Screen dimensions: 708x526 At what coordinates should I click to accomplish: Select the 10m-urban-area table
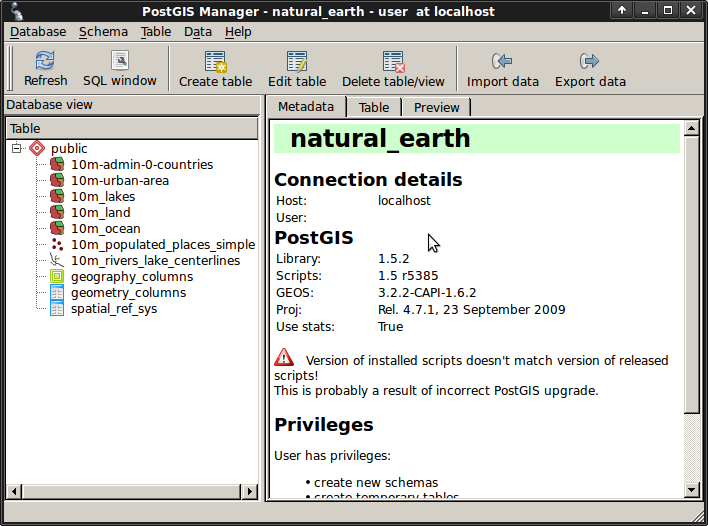(x=120, y=181)
